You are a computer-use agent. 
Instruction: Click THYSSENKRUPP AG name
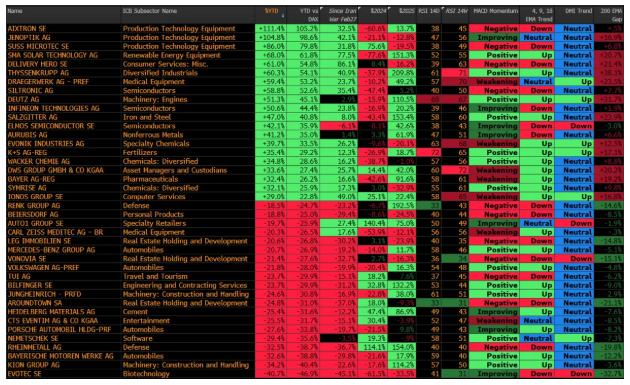click(x=38, y=73)
